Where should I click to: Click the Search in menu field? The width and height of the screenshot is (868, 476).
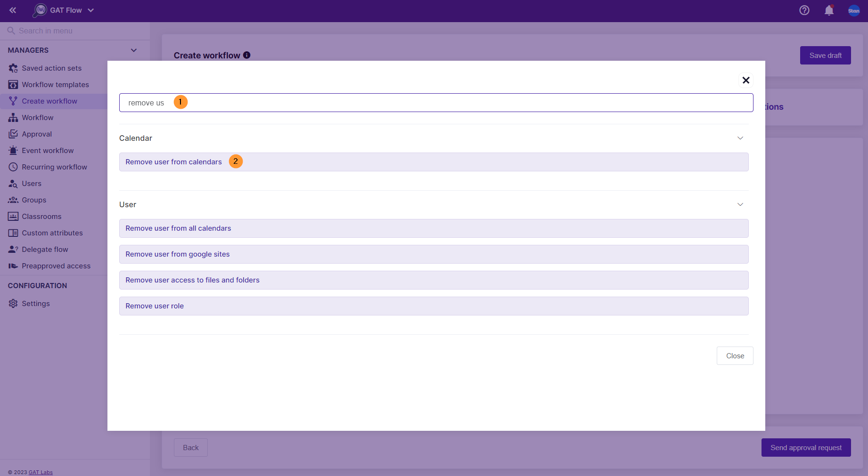[75, 31]
